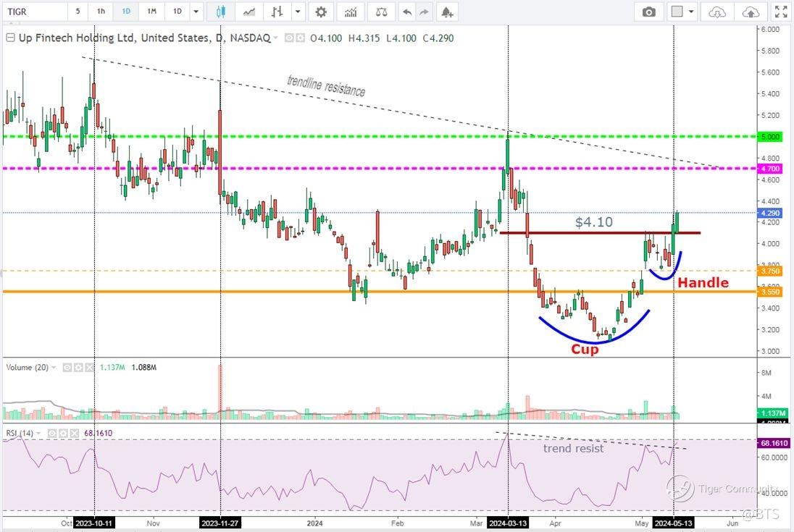Open the Volume (20) indicator settings gear

(x=78, y=368)
